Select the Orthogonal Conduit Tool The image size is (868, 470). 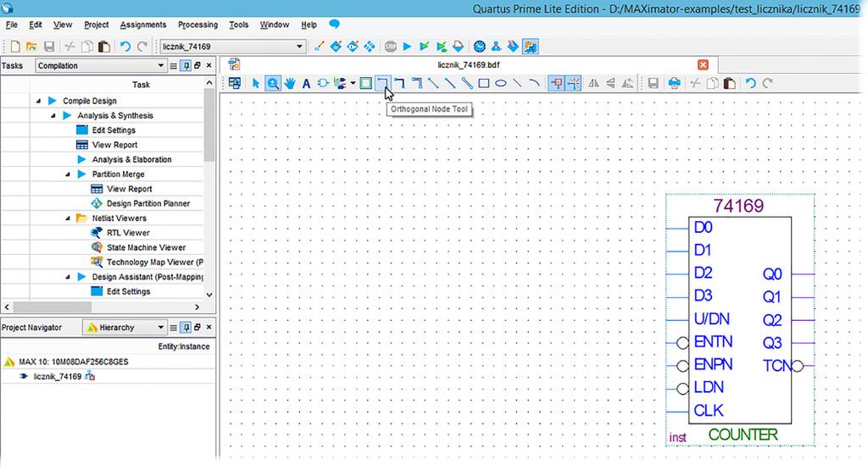click(x=417, y=84)
